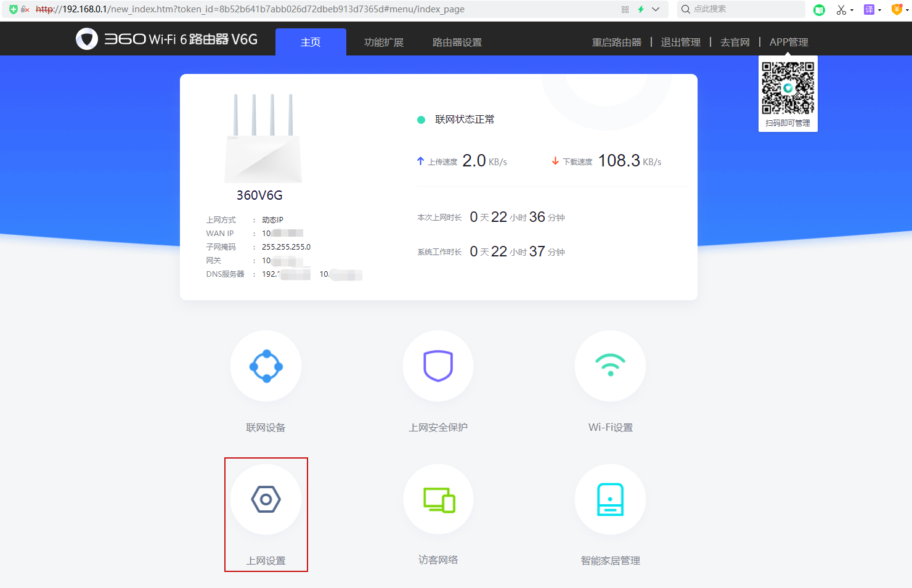The image size is (912, 588).
Task: Click Wi-Fi设置 label text
Action: 610,428
